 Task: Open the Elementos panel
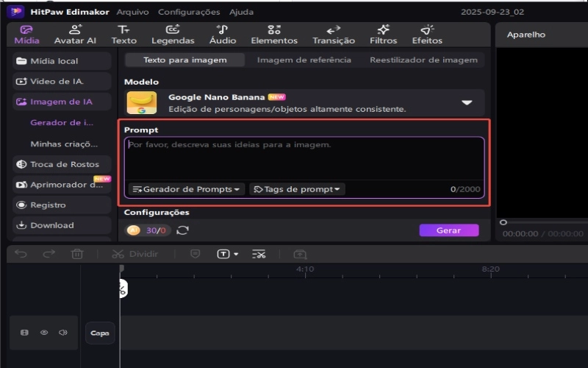[x=274, y=35]
